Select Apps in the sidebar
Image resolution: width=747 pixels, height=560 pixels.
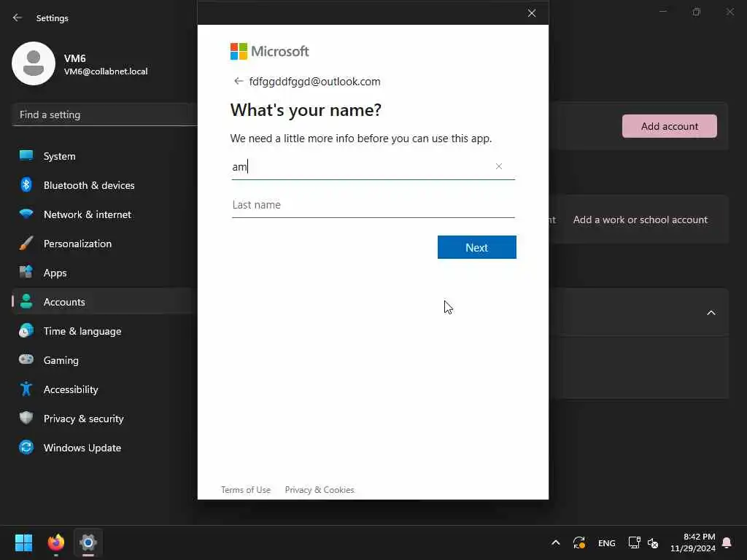104,273
